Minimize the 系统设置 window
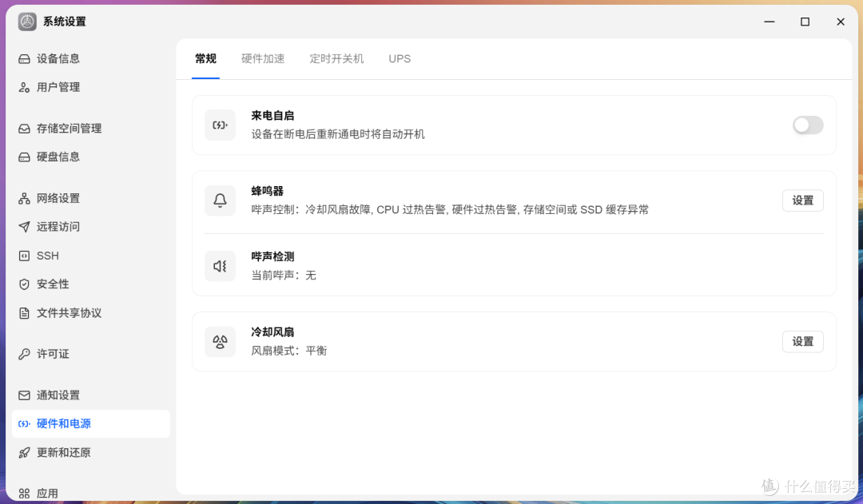Screen dimensions: 863x504 click(770, 22)
